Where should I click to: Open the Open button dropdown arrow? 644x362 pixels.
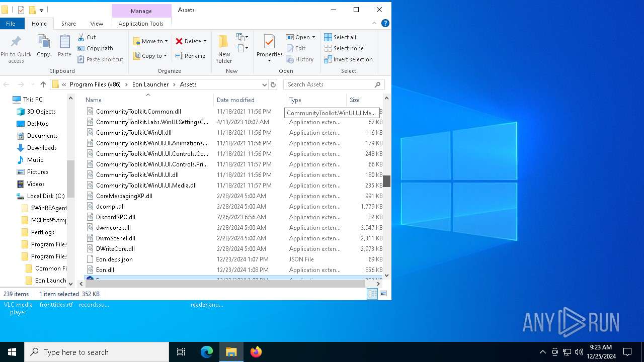(x=313, y=37)
